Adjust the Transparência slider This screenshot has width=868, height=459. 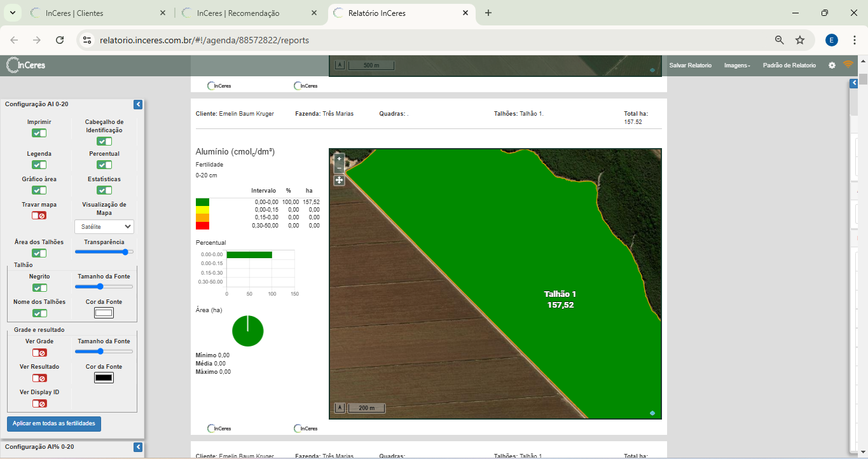pos(104,252)
